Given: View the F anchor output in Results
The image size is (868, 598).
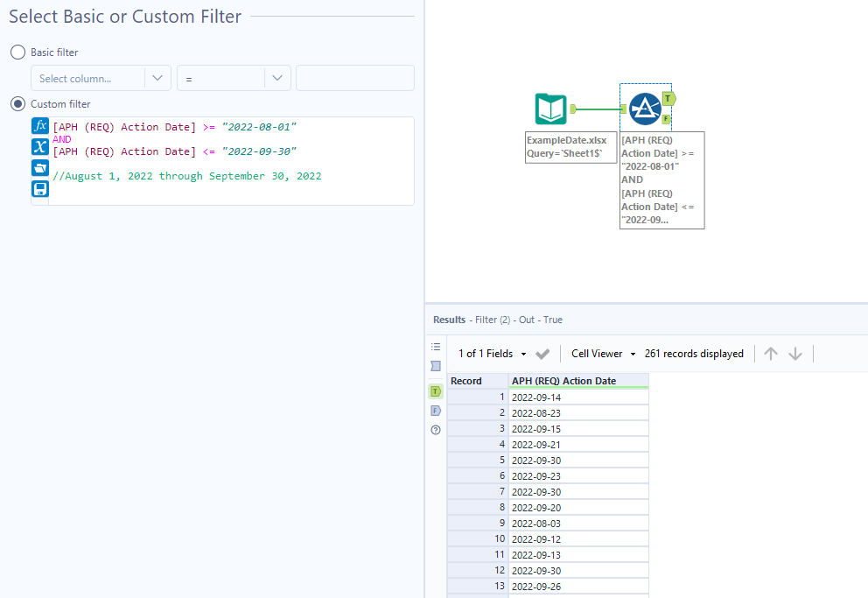Looking at the screenshot, I should [x=436, y=410].
